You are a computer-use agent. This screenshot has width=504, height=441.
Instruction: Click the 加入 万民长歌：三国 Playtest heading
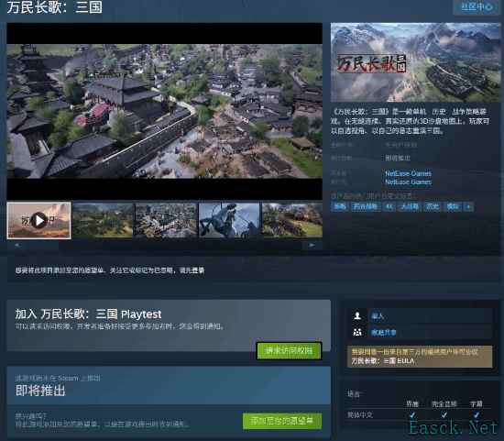coord(88,314)
